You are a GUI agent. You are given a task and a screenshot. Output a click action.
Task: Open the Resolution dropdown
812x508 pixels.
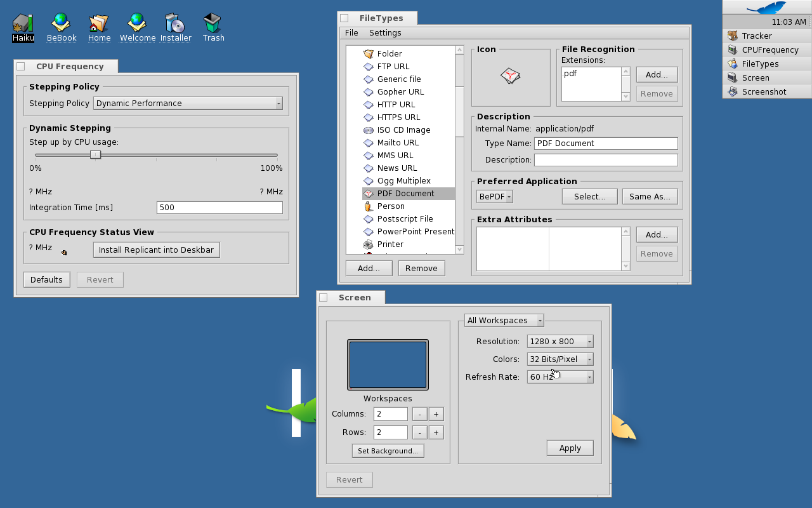pos(560,342)
